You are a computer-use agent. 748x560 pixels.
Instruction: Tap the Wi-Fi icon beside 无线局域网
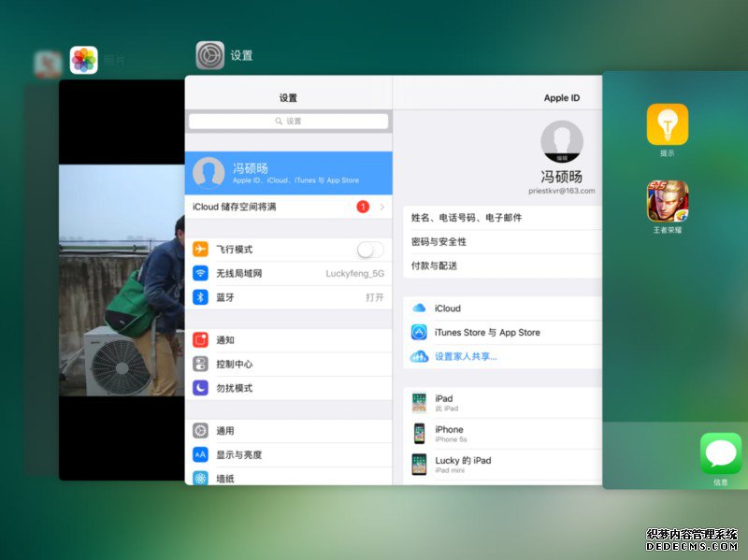tap(200, 273)
